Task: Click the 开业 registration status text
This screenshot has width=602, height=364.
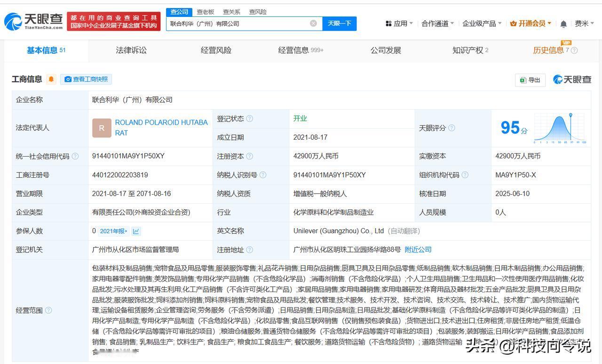Action: [x=300, y=119]
